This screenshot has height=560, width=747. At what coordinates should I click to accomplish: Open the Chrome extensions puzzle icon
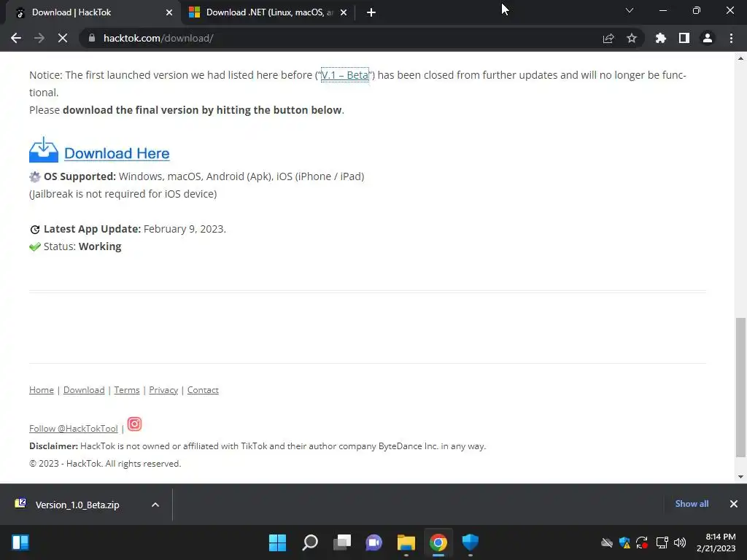click(661, 38)
